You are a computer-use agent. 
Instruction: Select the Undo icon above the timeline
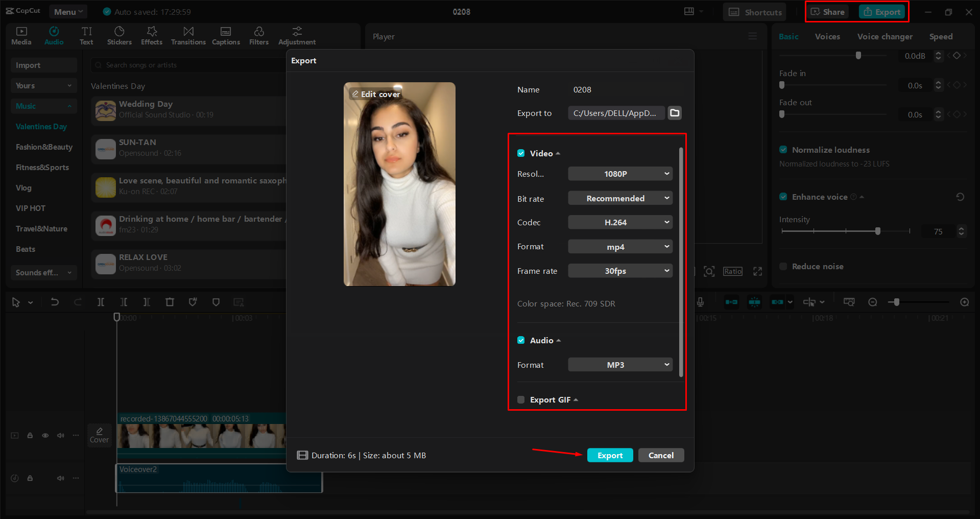click(55, 302)
